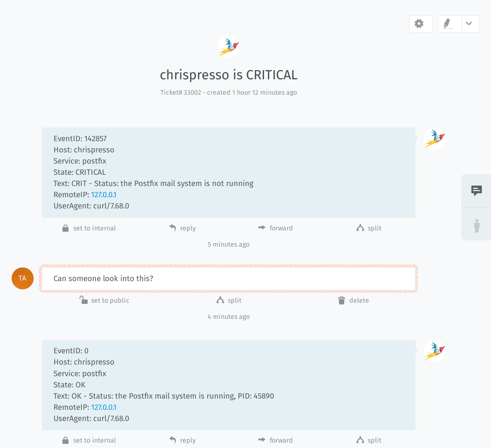The width and height of the screenshot is (491, 448).
Task: Reply to the OK state article
Action: pyautogui.click(x=182, y=441)
